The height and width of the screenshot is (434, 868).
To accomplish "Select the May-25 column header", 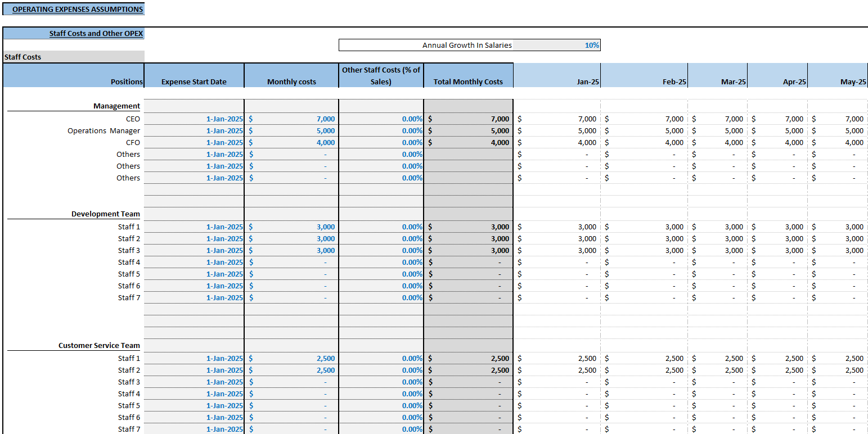I will click(x=838, y=75).
